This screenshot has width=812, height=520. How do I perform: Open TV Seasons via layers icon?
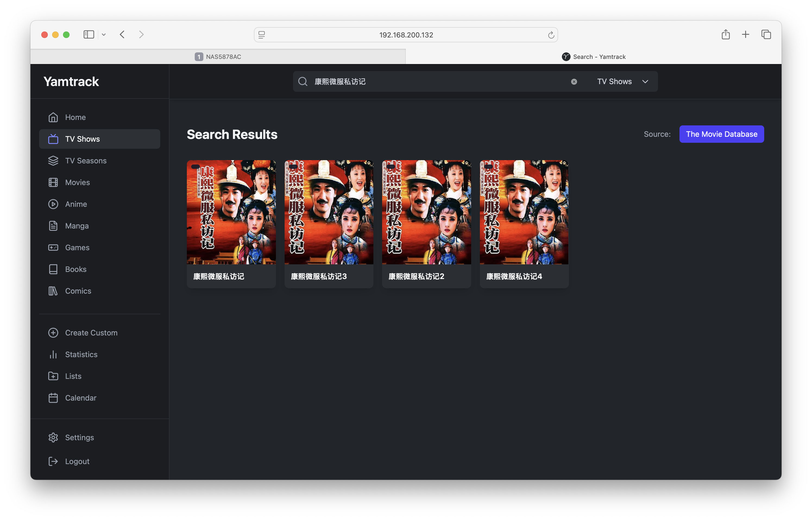point(53,161)
